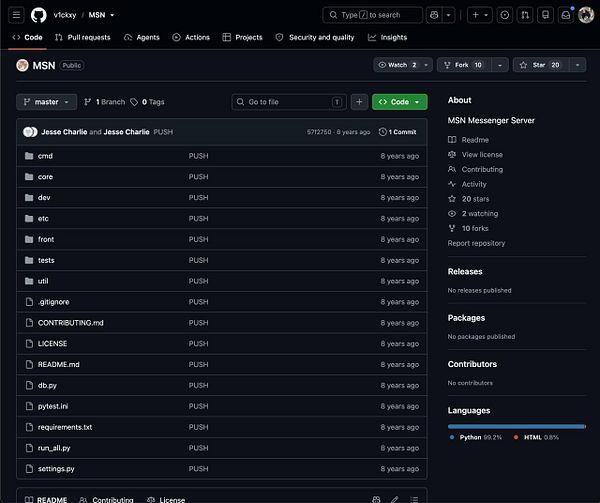The height and width of the screenshot is (503, 600).
Task: Click the Python language bar segment
Action: tap(516, 426)
